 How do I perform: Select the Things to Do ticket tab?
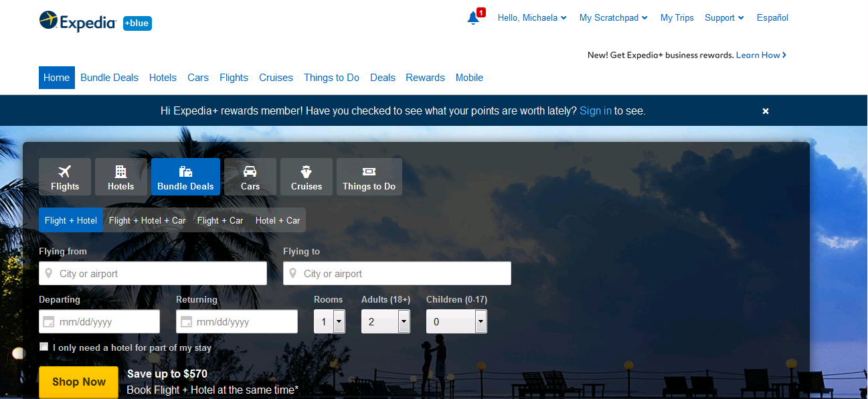tap(369, 177)
